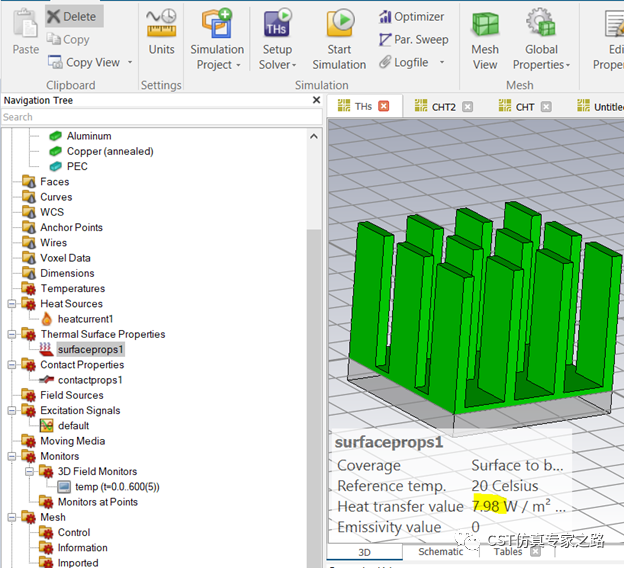This screenshot has height=568, width=624.
Task: Select the default excitation signal icon
Action: pos(47,426)
